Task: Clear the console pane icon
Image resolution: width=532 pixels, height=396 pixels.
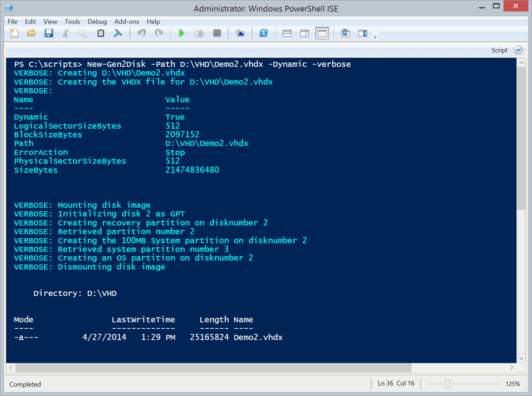Action: point(118,33)
